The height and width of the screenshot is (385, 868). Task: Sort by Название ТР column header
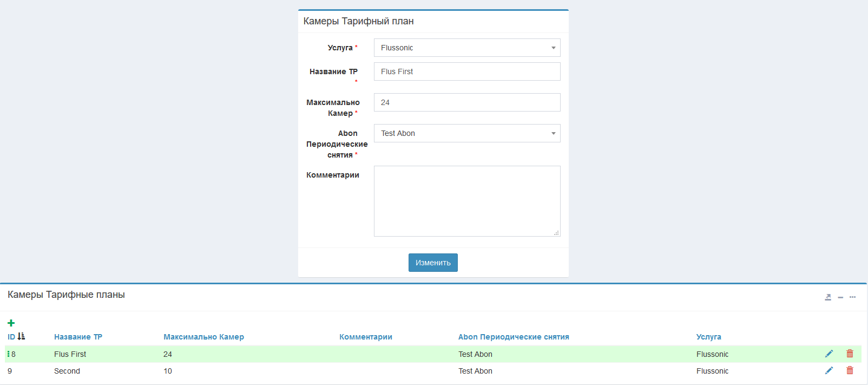pyautogui.click(x=78, y=337)
